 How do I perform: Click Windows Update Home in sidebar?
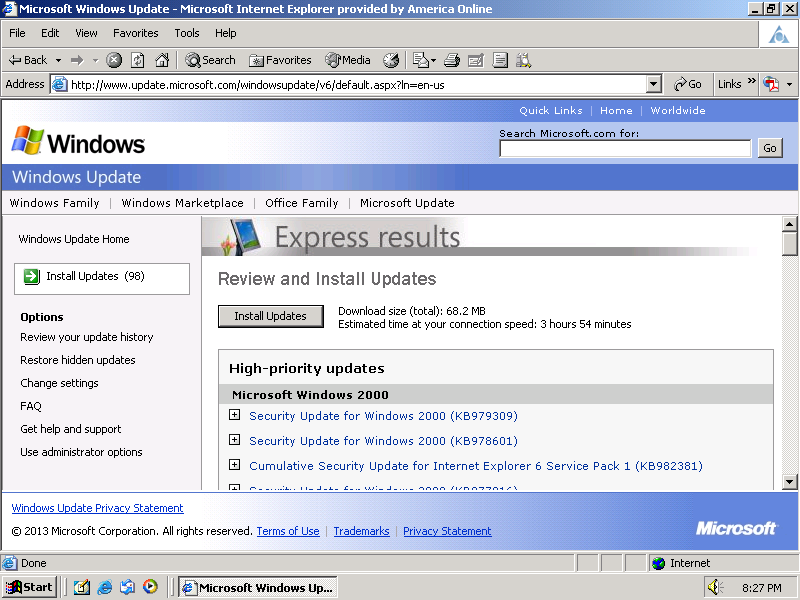pos(74,239)
